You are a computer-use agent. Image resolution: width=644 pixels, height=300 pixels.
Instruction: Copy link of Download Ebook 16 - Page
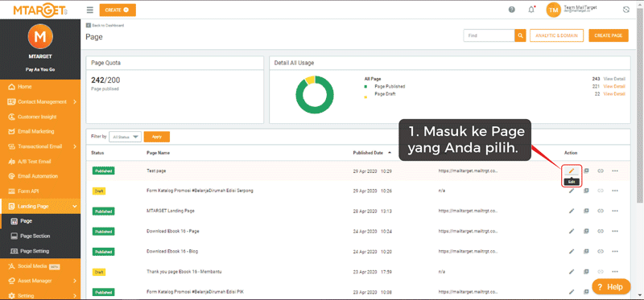[x=601, y=231]
